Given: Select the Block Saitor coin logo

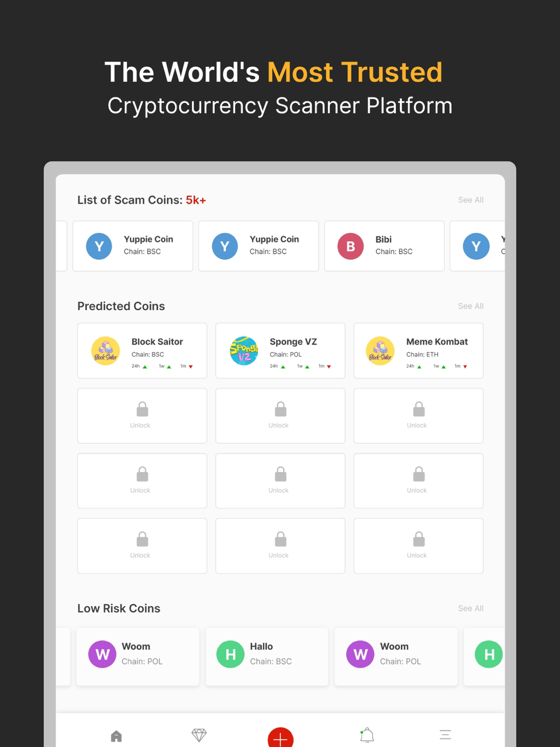Looking at the screenshot, I should pos(106,351).
